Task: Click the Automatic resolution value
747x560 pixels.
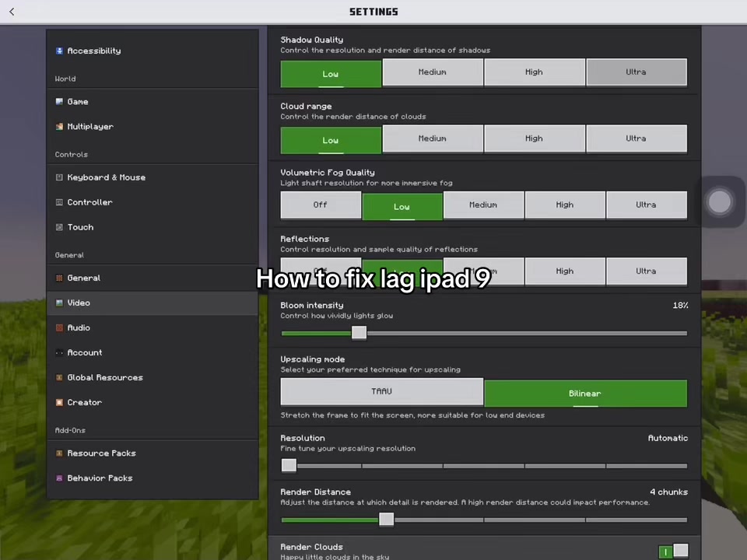Action: pos(668,438)
